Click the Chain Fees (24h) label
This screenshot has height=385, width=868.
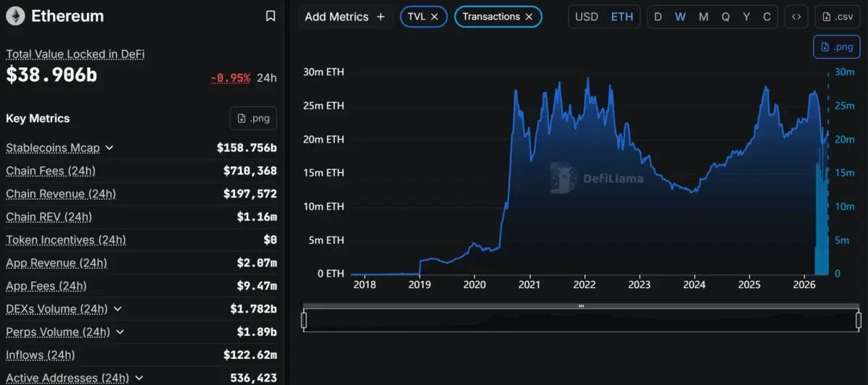51,171
